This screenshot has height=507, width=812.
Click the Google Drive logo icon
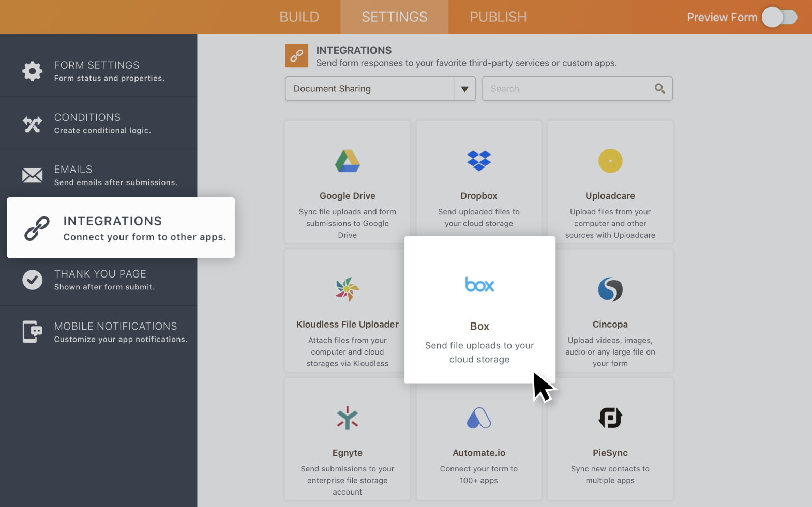[347, 161]
